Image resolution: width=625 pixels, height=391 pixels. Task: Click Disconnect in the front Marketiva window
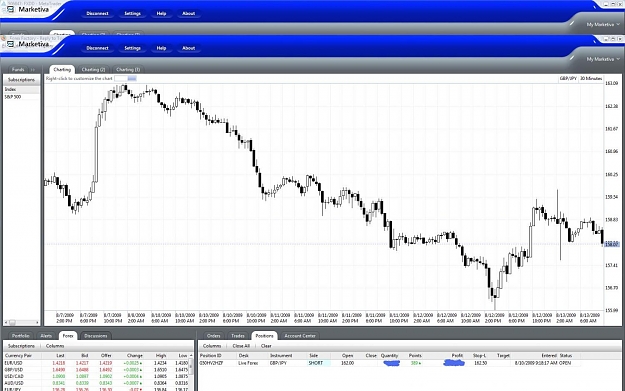point(97,48)
